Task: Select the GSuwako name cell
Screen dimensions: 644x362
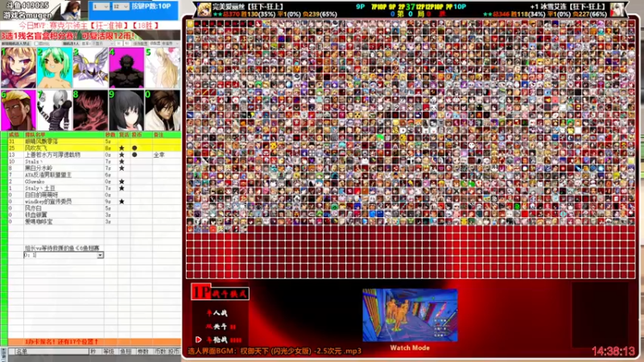Action: (x=64, y=182)
